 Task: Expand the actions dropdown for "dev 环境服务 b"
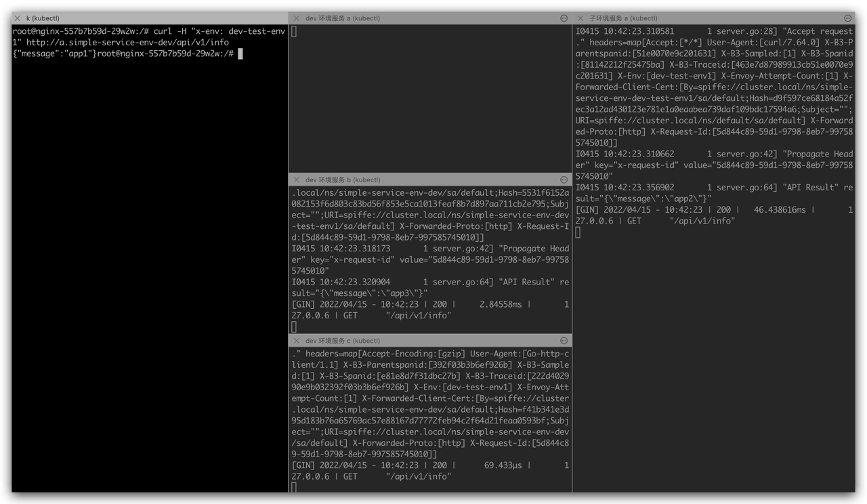point(564,180)
